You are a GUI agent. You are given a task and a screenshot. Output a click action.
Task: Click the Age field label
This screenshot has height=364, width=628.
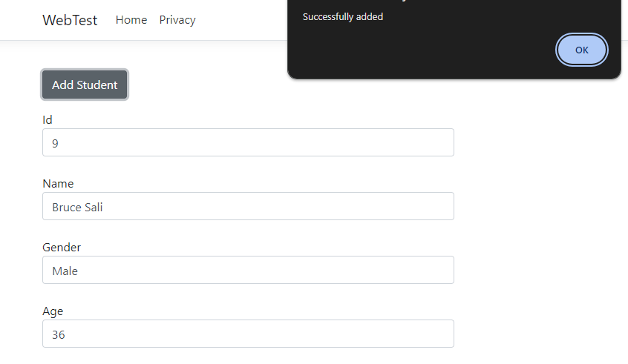tap(53, 311)
